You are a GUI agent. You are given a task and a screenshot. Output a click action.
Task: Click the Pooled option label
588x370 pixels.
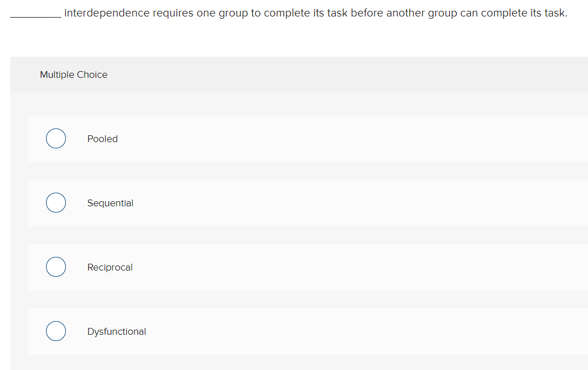[102, 138]
